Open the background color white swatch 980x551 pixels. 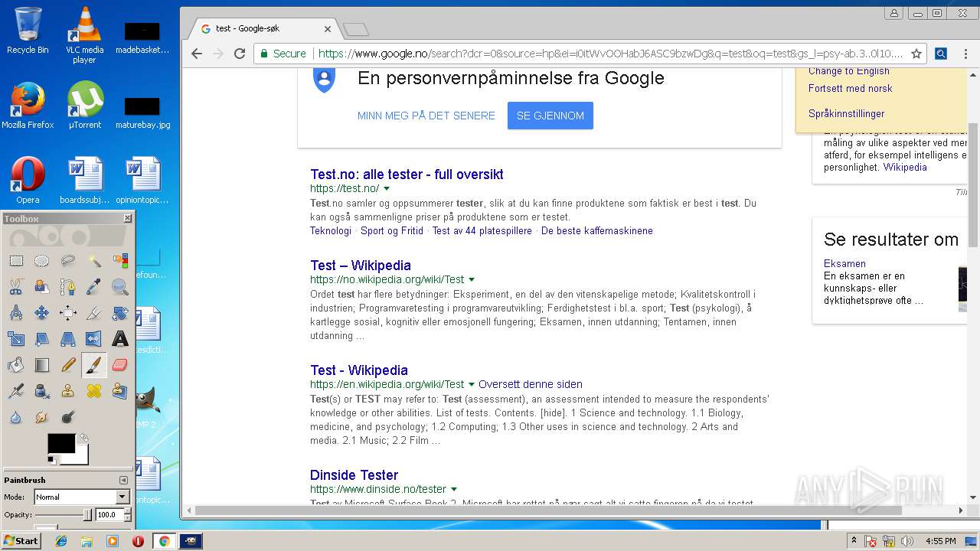pos(80,457)
